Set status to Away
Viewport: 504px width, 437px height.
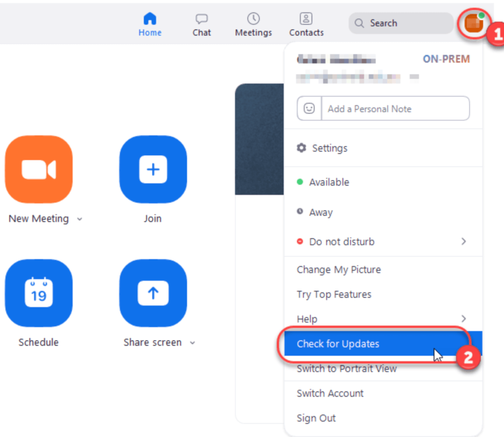383,212
